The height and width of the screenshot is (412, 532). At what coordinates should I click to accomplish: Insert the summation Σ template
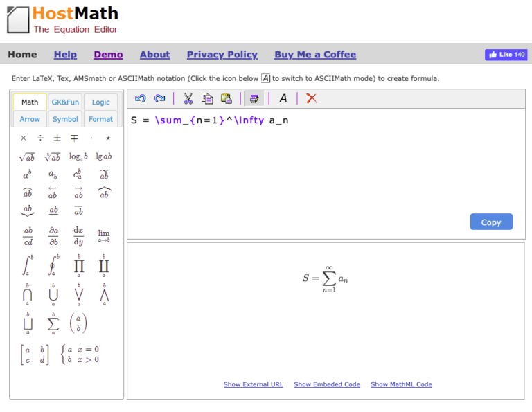[53, 323]
